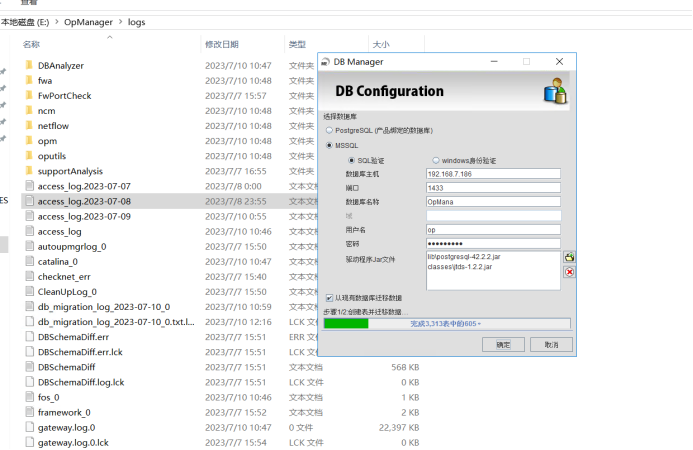Select the checknet_err file icon
This screenshot has height=450, width=693.
[30, 276]
